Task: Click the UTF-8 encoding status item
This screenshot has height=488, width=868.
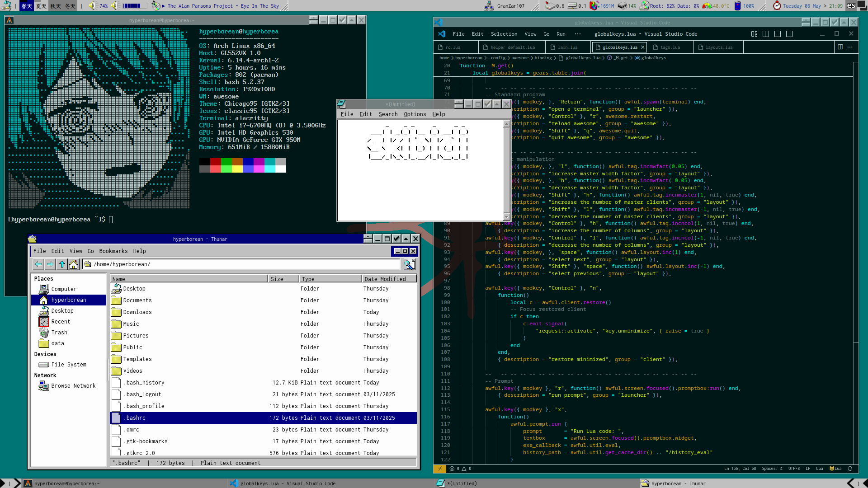Action: click(x=794, y=469)
